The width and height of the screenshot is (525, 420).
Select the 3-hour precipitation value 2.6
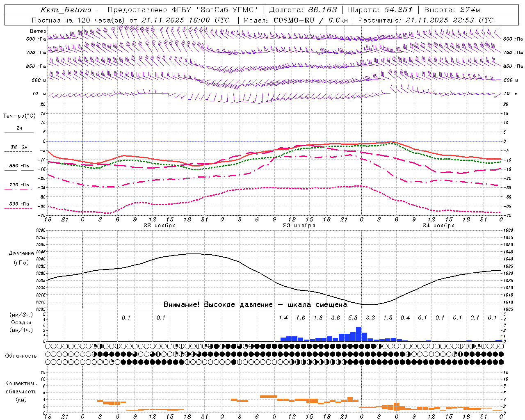pos(336,317)
